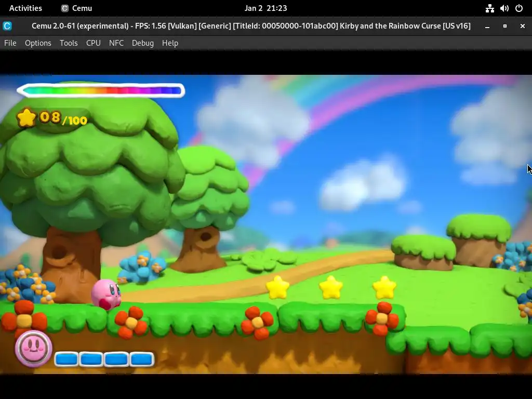The height and width of the screenshot is (399, 532).
Task: Open the Activities overview
Action: 25,8
